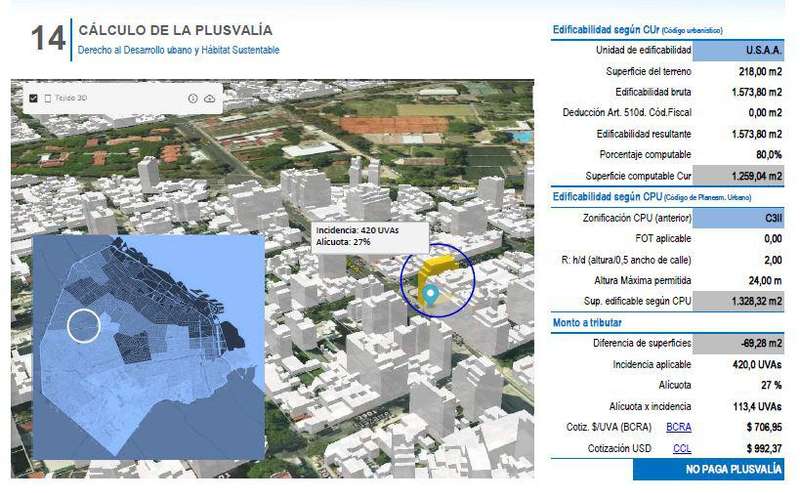Image resolution: width=800 pixels, height=493 pixels.
Task: Open the CCL exchange rate link
Action: [x=682, y=448]
